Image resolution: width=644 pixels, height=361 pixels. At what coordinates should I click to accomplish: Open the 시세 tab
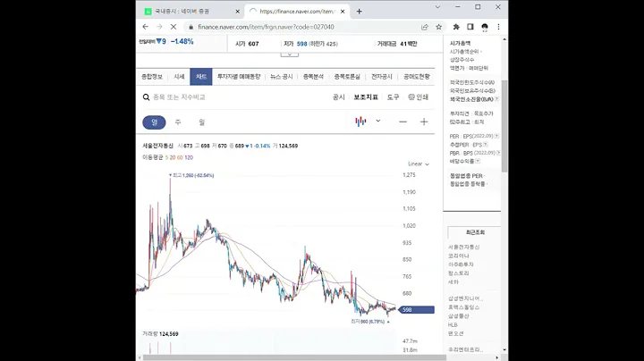point(179,77)
